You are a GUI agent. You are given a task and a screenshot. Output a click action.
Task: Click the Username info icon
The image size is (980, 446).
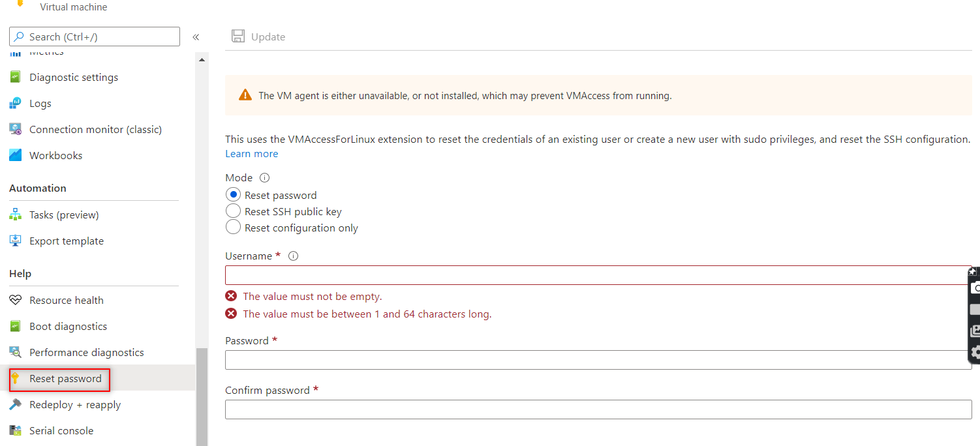(292, 256)
